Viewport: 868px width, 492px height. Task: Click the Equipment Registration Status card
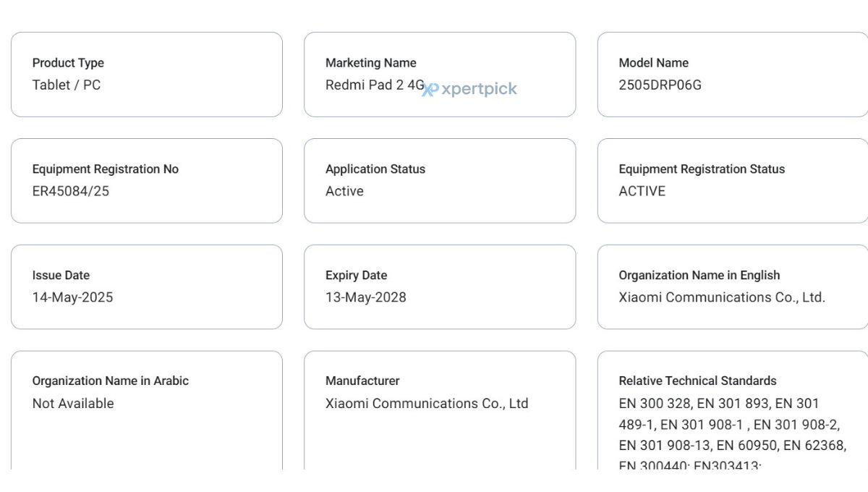[x=733, y=181]
